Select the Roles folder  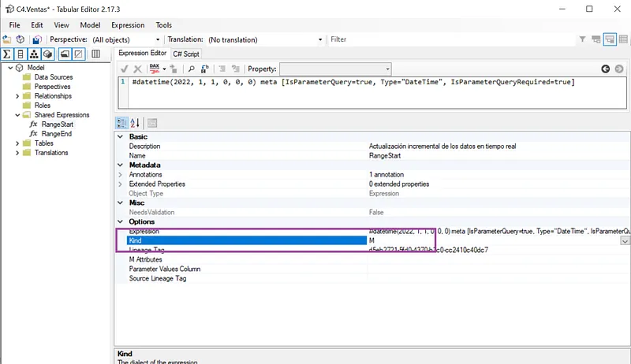[43, 106]
